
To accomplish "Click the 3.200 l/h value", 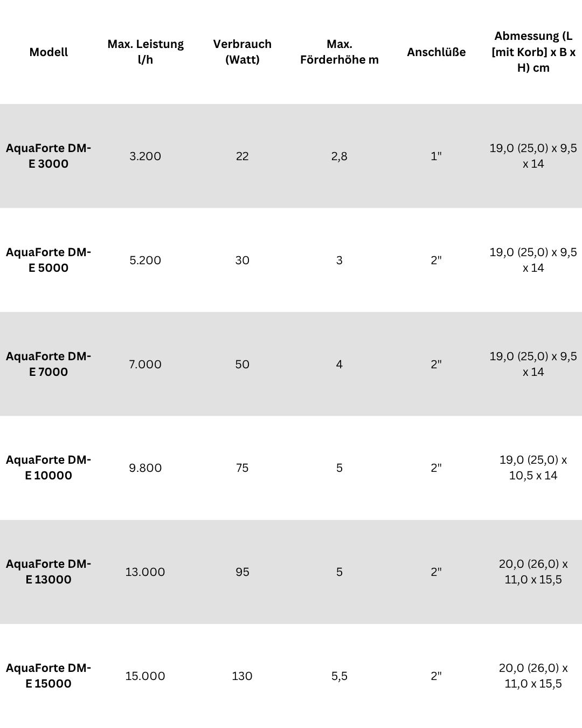I will coord(145,156).
